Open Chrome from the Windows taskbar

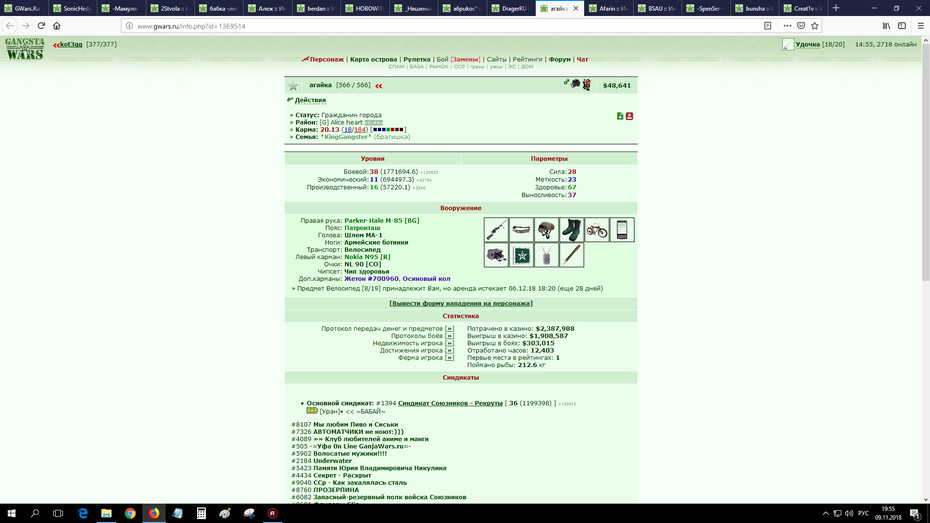130,514
